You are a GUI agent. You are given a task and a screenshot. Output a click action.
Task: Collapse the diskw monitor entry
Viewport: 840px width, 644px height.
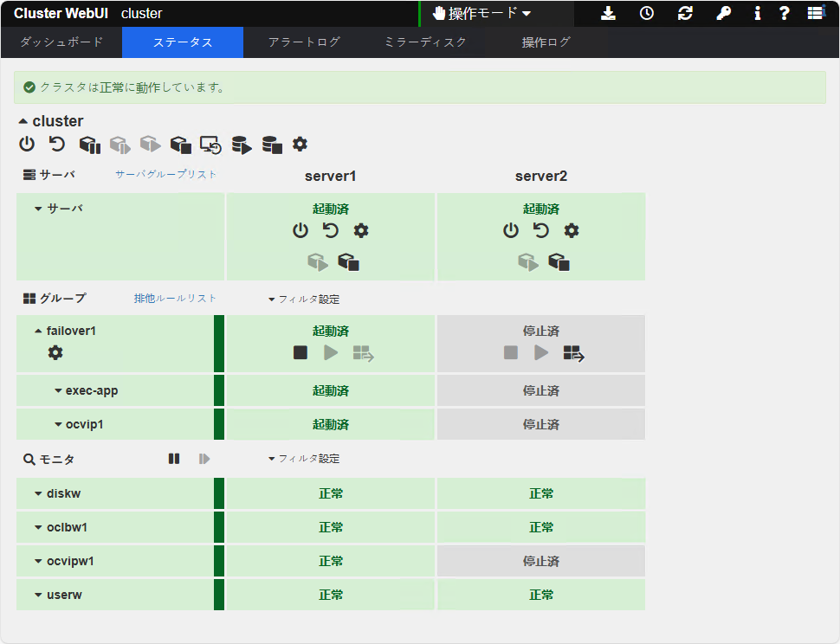36,493
